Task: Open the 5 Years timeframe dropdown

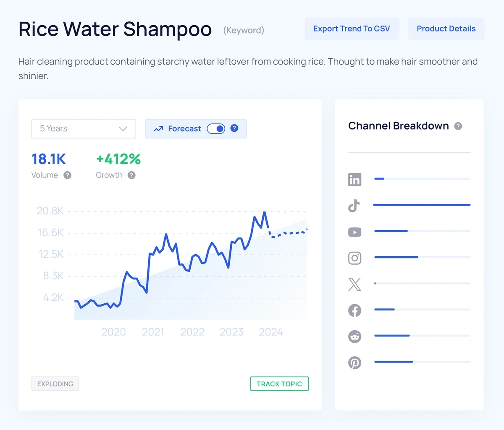Action: tap(84, 129)
